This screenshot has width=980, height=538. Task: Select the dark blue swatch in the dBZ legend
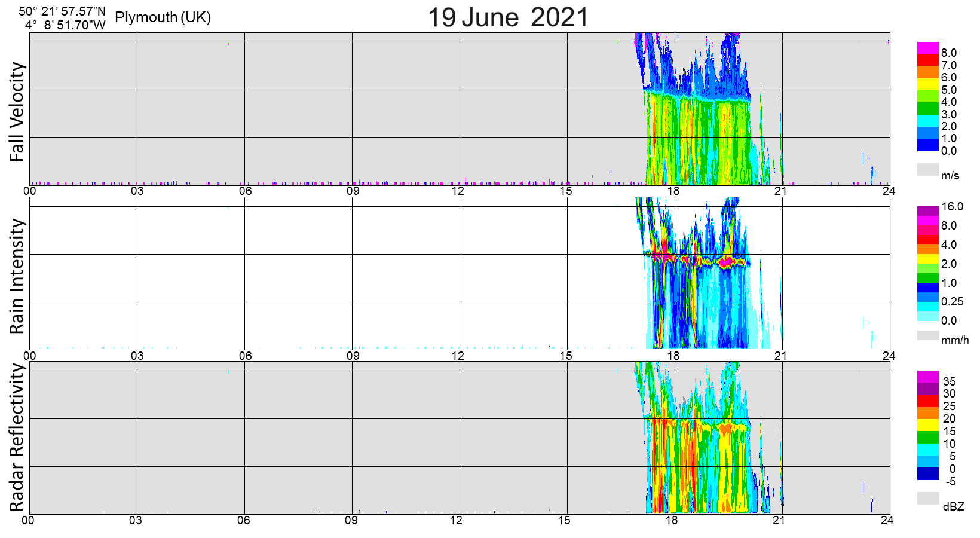click(928, 473)
